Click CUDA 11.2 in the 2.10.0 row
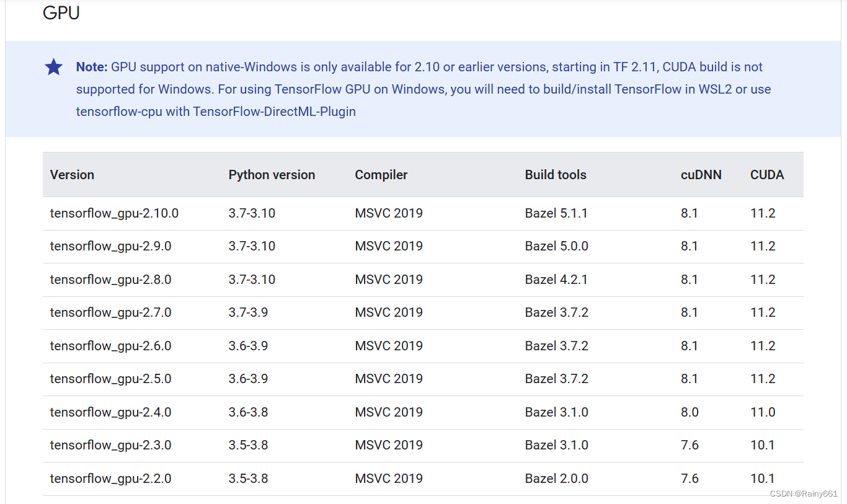847x504 pixels. (x=763, y=213)
